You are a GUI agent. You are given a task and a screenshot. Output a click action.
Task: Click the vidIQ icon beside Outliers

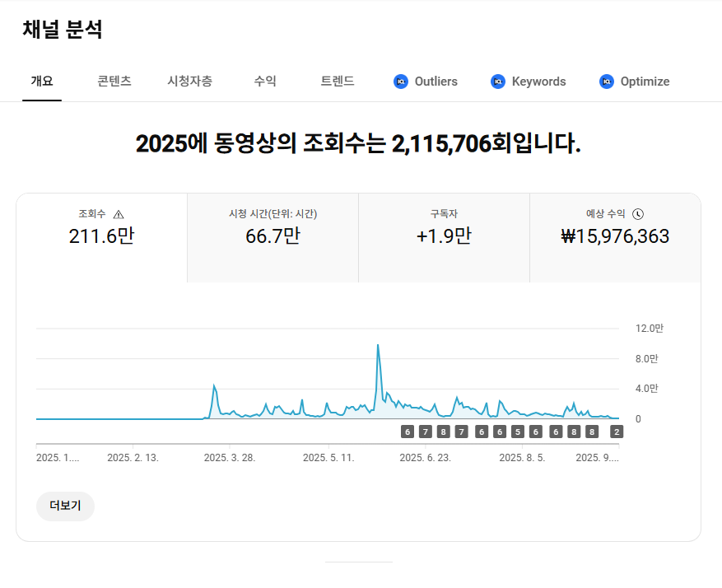tap(401, 82)
